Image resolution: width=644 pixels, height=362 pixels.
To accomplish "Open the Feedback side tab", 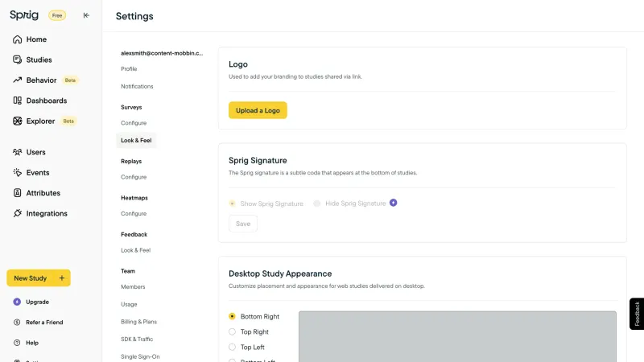I will click(x=637, y=314).
